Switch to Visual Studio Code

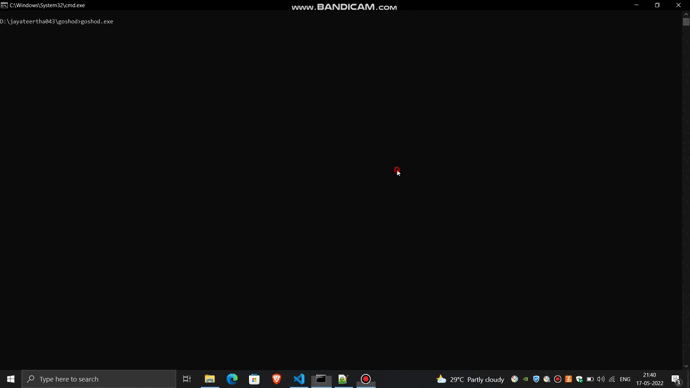299,379
